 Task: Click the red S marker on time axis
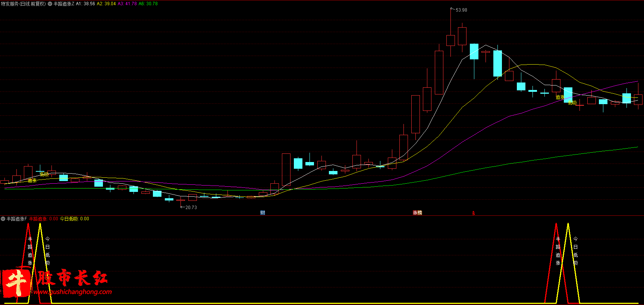click(x=474, y=213)
